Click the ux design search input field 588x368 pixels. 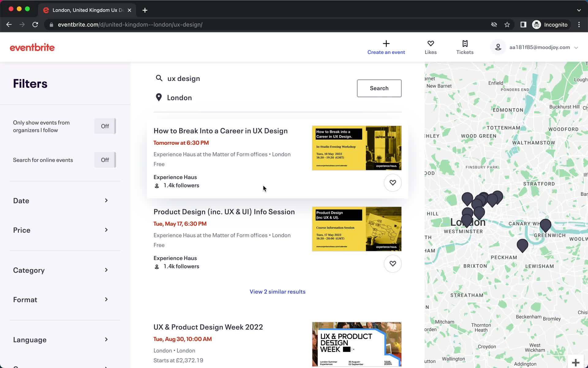click(x=254, y=79)
